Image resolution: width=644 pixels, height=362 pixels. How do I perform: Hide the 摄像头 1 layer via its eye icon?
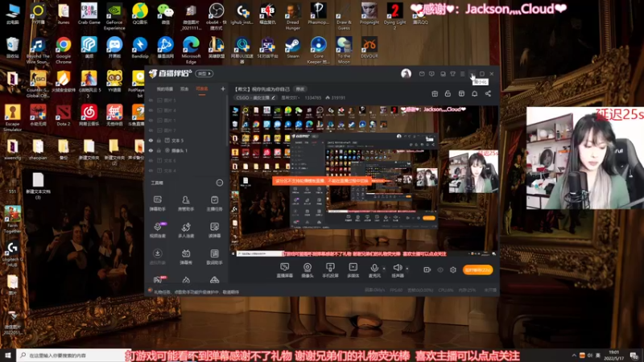151,150
